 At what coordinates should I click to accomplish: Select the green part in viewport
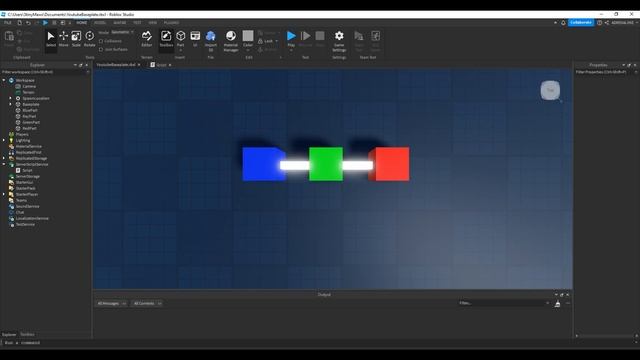pos(326,164)
